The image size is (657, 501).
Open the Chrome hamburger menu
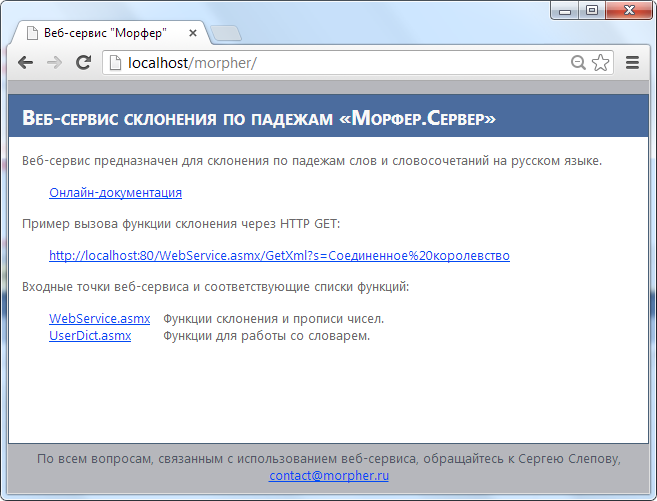pyautogui.click(x=632, y=63)
